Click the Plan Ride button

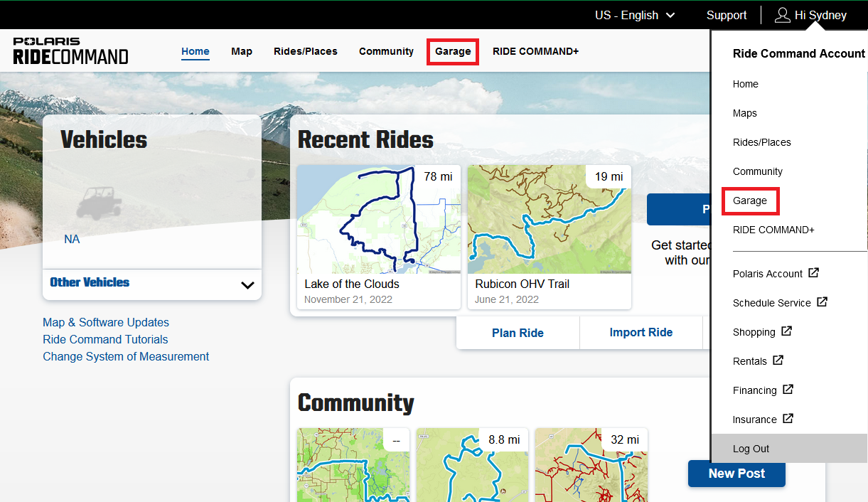[518, 333]
